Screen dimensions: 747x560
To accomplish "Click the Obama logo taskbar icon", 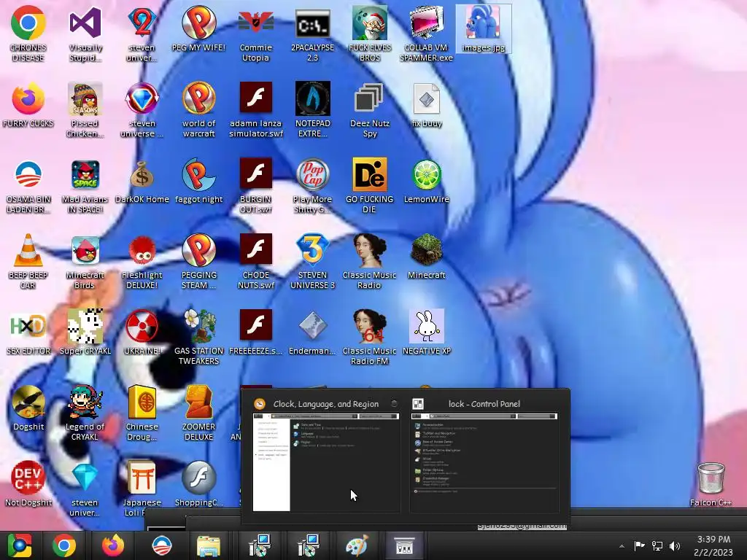I will (x=161, y=545).
